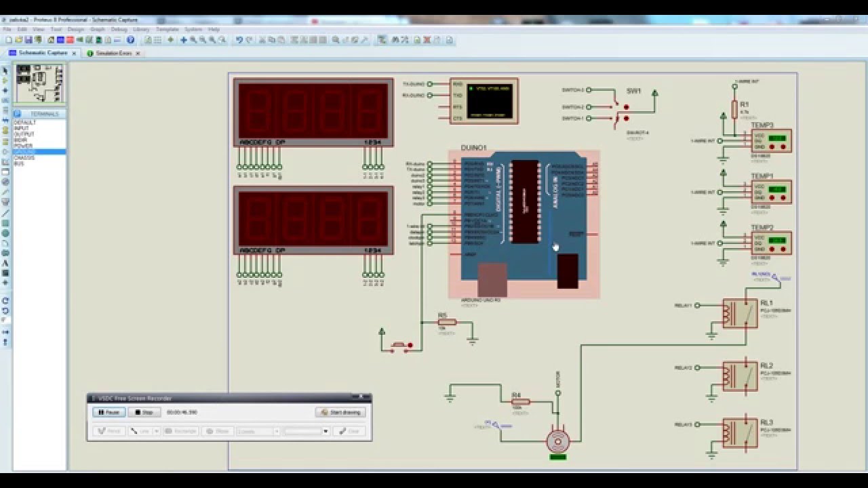Select the 2D Box graphics tool

point(5,222)
